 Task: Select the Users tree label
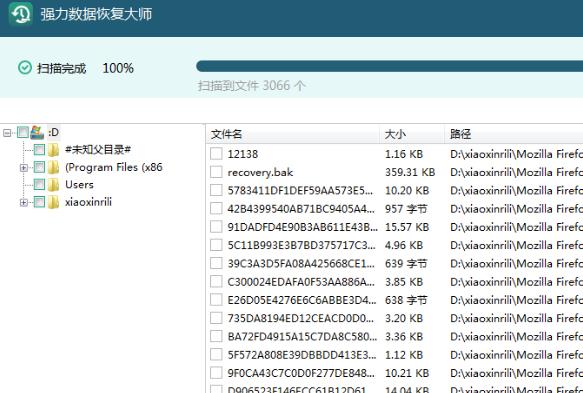click(79, 184)
